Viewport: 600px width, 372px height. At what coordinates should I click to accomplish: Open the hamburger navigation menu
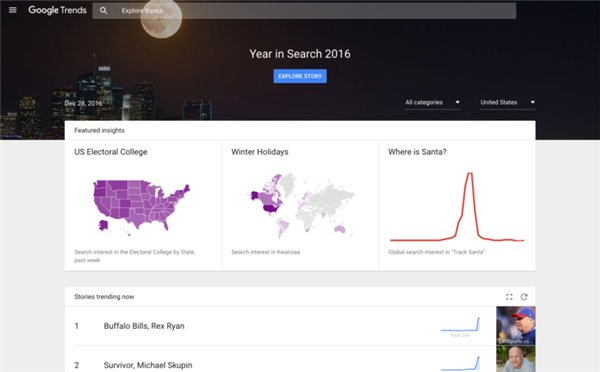[x=13, y=10]
